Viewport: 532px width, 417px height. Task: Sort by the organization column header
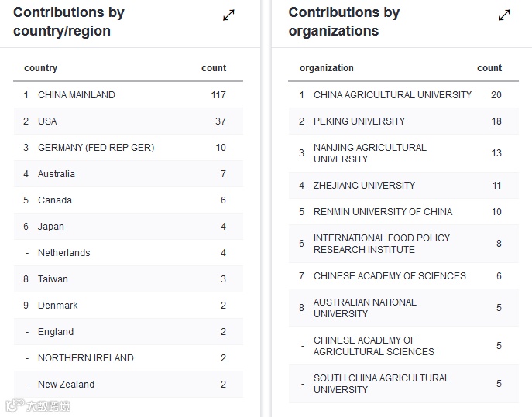pos(327,68)
